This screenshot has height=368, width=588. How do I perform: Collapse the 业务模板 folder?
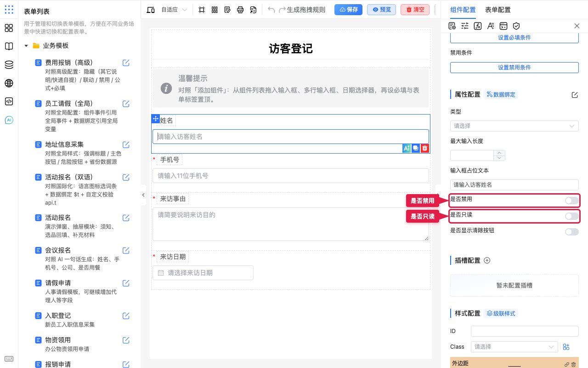point(26,46)
